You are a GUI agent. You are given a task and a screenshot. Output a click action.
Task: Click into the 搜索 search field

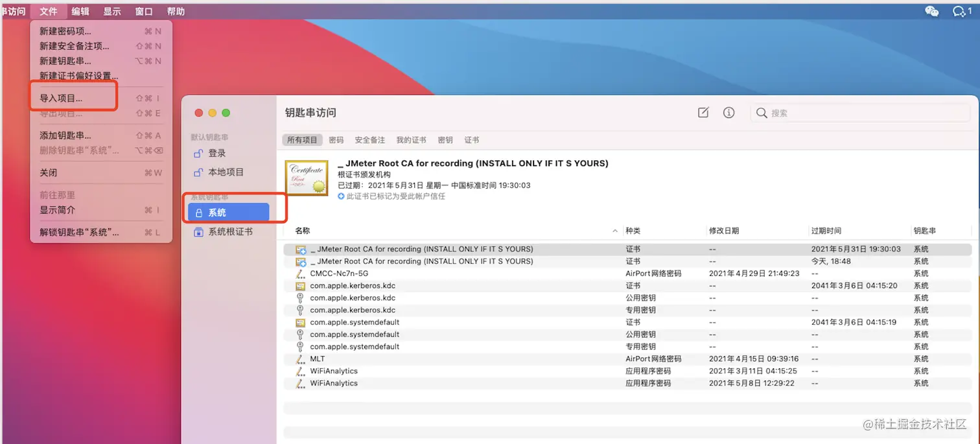pos(861,113)
